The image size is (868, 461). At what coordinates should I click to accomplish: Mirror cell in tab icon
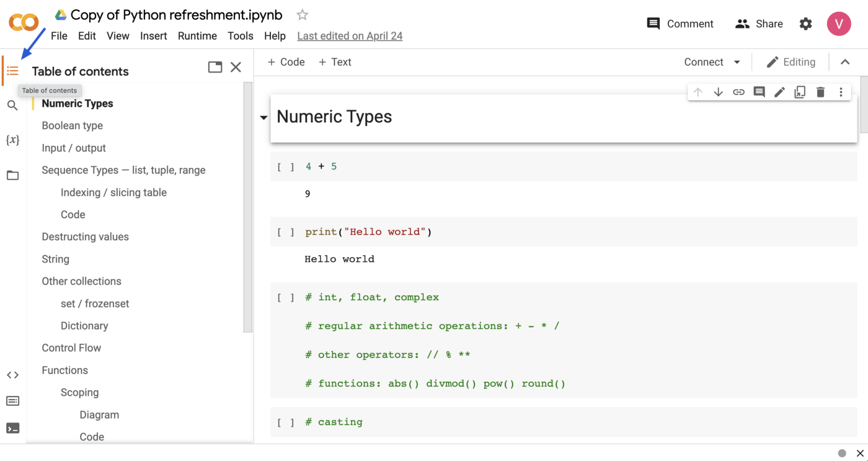point(800,92)
